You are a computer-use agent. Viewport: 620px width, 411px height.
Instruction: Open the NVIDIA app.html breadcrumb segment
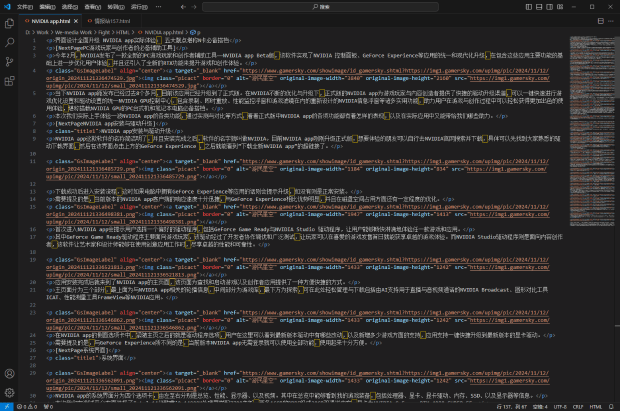tap(164, 32)
